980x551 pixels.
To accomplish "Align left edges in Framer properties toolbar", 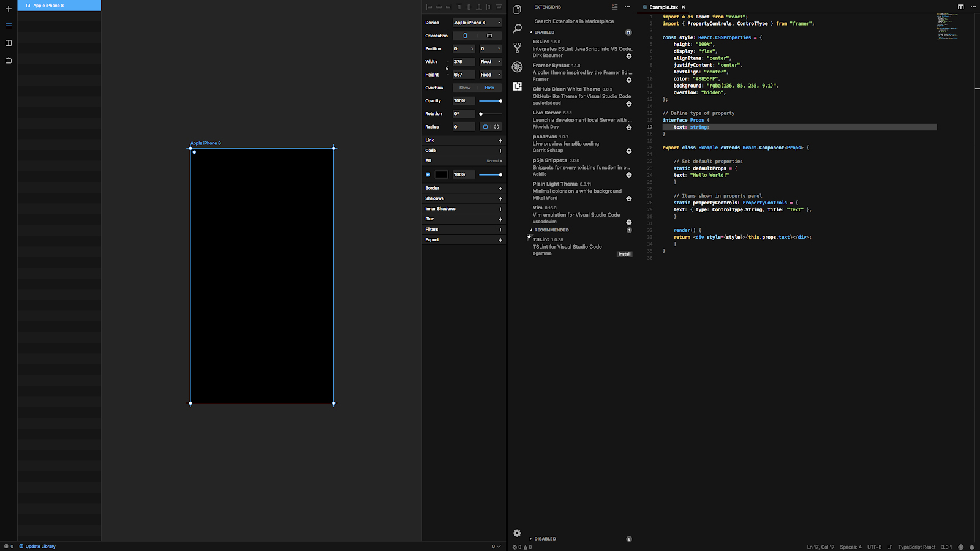I will [429, 7].
